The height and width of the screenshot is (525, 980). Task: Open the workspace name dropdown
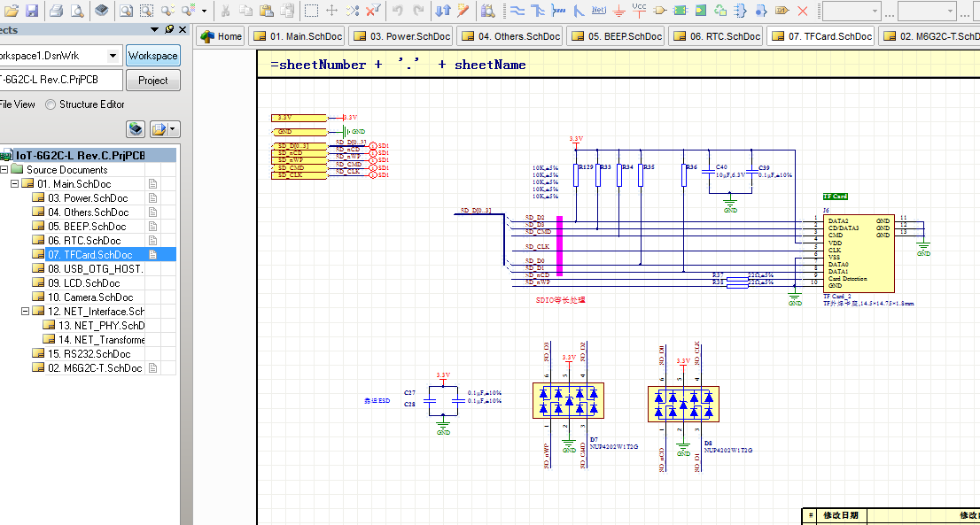113,56
